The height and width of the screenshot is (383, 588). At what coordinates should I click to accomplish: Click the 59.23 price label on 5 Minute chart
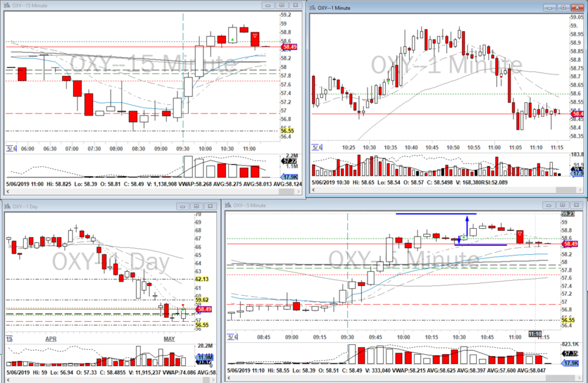click(x=567, y=214)
